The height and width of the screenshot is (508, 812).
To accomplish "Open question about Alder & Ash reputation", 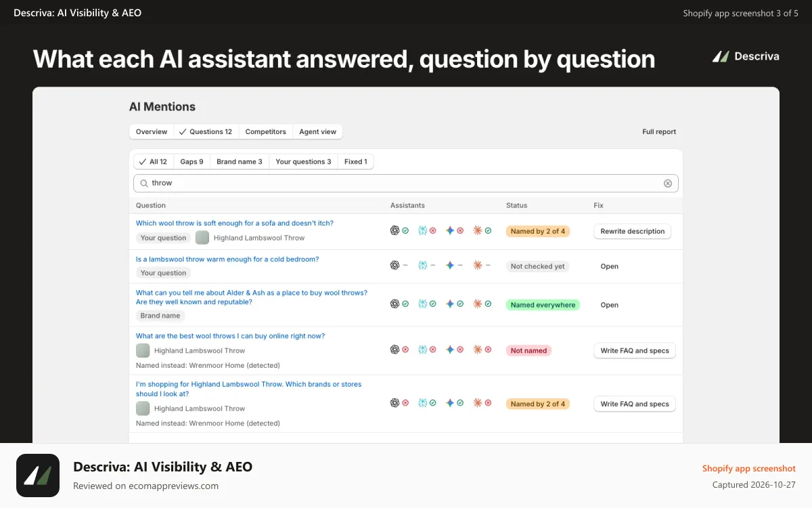I will [x=252, y=297].
